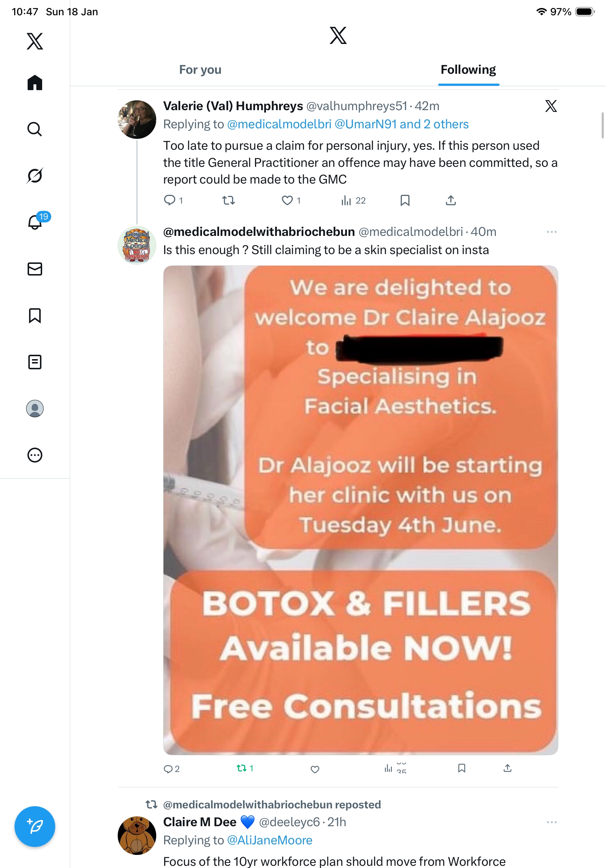Bookmark Valerie Humphreys' reply
The height and width of the screenshot is (868, 606).
click(x=405, y=200)
